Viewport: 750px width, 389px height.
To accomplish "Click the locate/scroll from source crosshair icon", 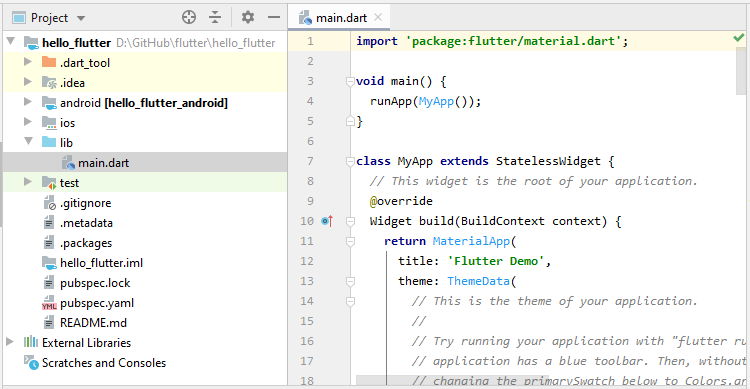I will (189, 17).
